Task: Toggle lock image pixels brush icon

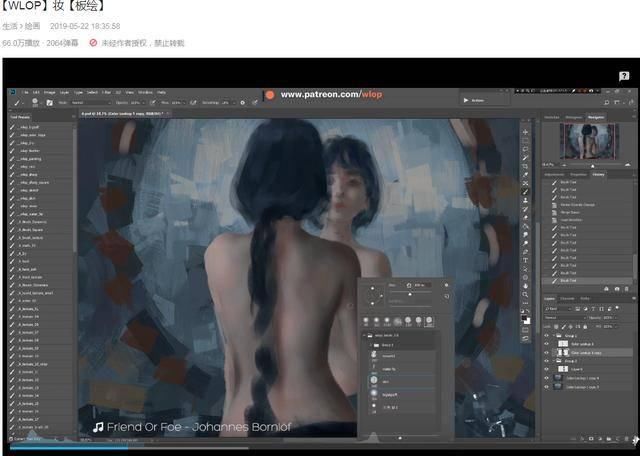Action: (564, 327)
